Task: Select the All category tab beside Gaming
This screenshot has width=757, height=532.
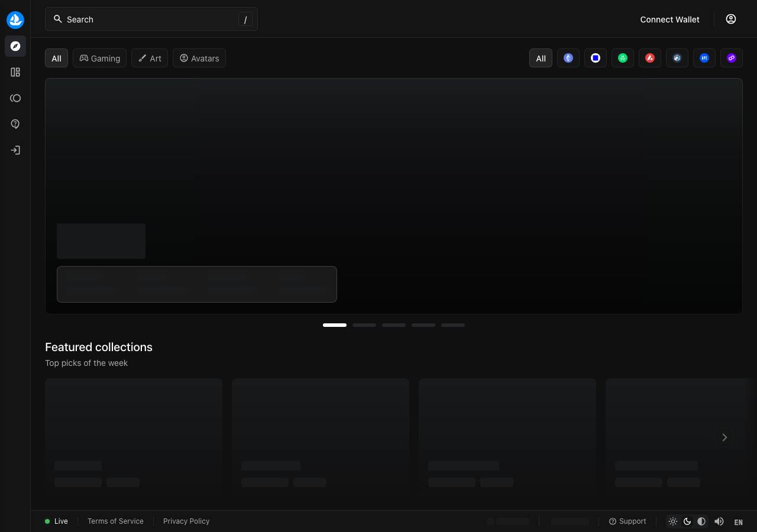Action: (56, 58)
